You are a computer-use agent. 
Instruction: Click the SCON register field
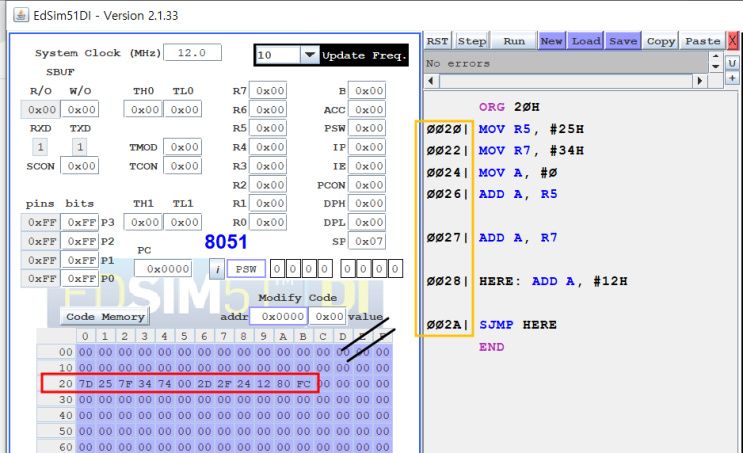tap(80, 166)
